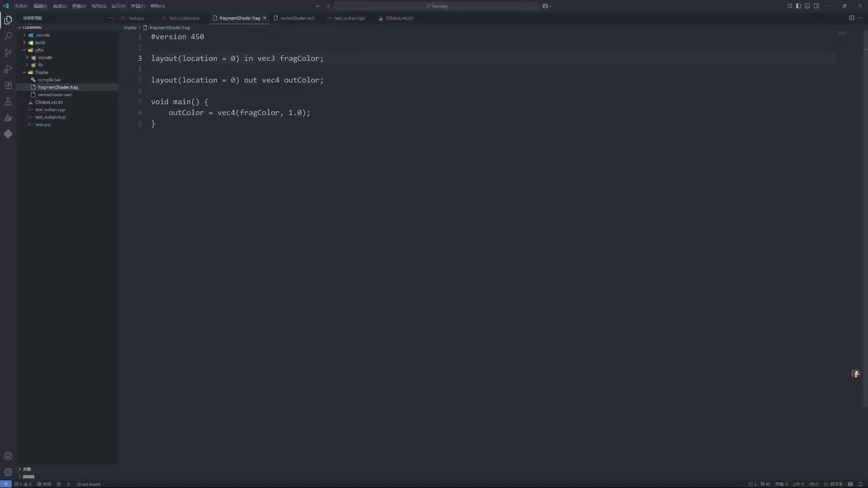Screen dimensions: 868x488
Task: Open the Selection menu
Action: 60,6
